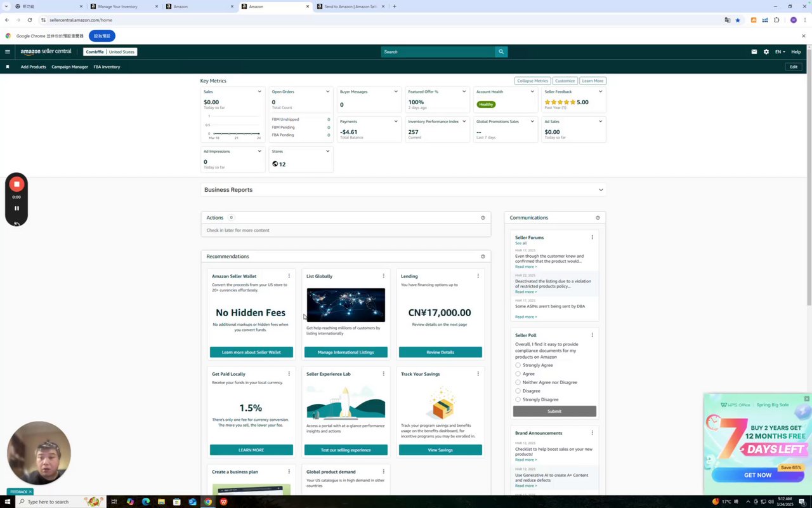Click the Customize metrics button

click(565, 81)
